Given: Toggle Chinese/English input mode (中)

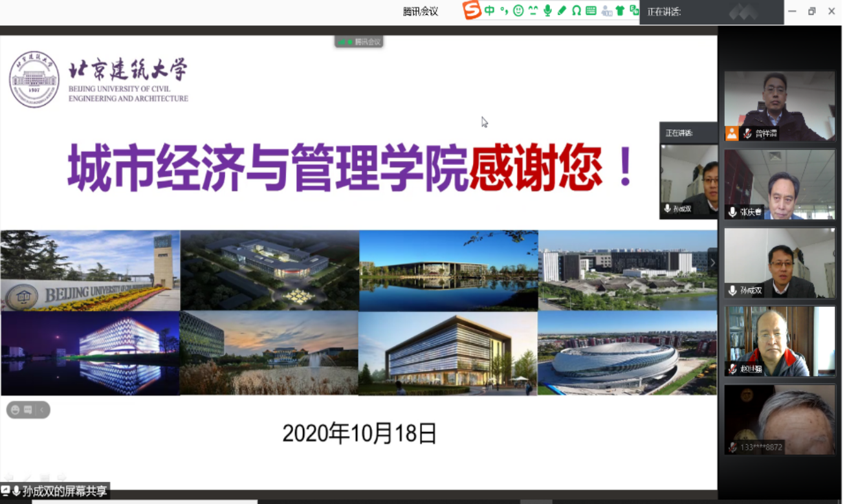Looking at the screenshot, I should pyautogui.click(x=490, y=10).
